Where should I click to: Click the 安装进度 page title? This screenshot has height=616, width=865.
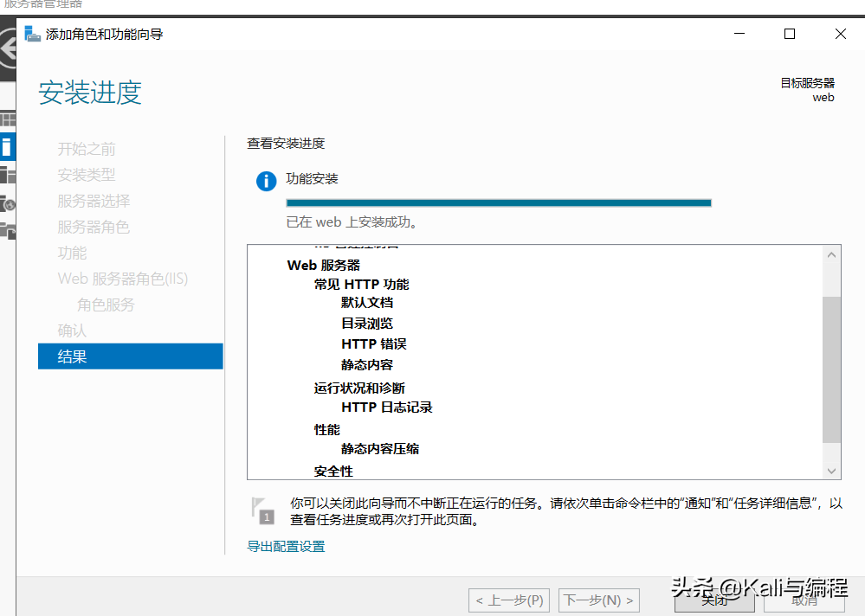90,92
